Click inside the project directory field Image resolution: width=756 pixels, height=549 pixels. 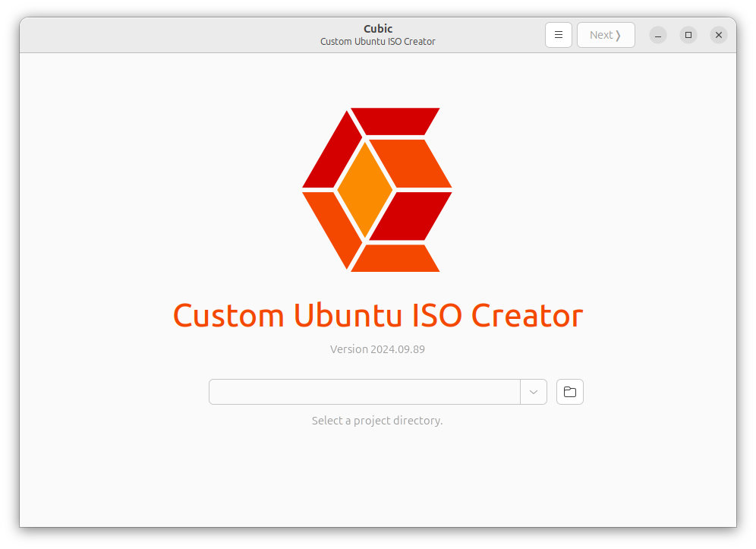coord(364,392)
